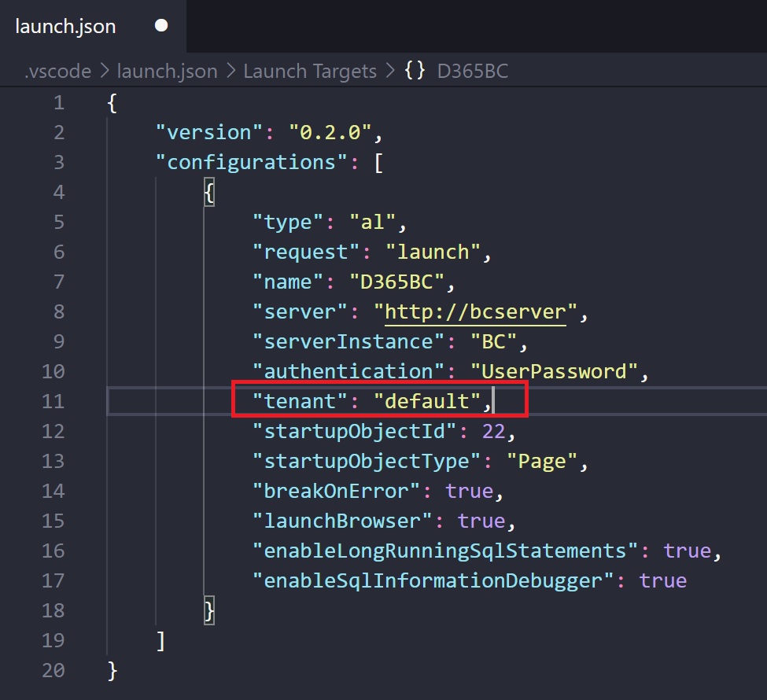Click the opening brace on line 4
Viewport: 767px width, 700px height.
tap(209, 192)
